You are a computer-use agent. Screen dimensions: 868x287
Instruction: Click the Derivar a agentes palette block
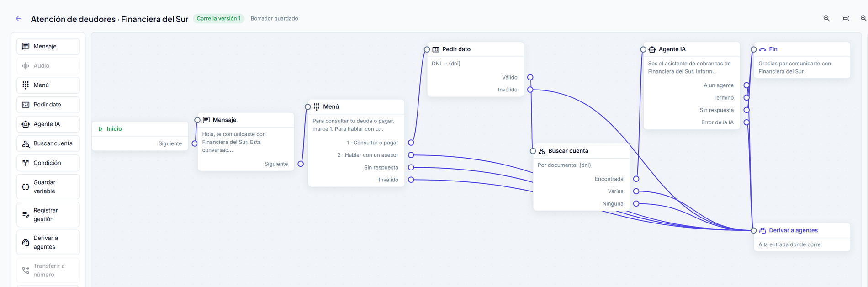tap(48, 242)
